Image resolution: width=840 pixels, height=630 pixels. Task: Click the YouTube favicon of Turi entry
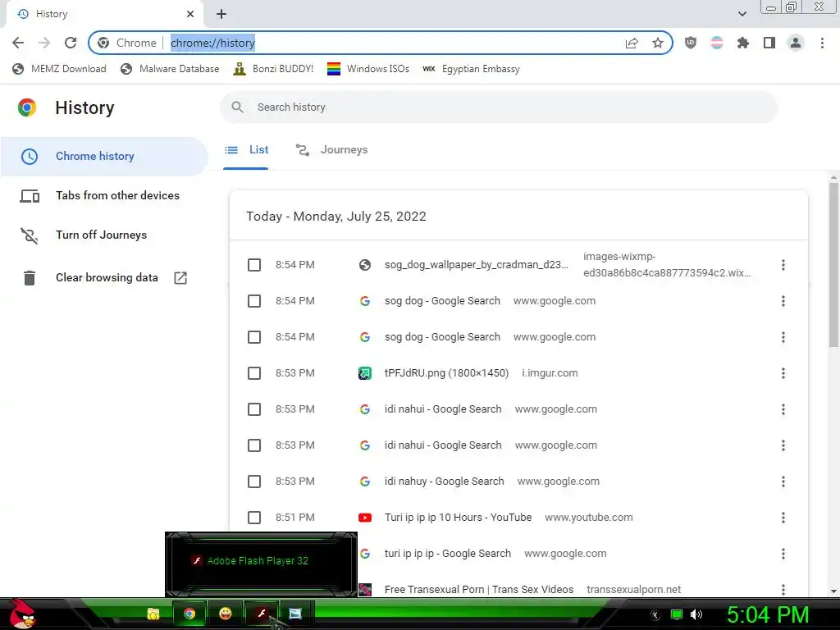point(365,518)
